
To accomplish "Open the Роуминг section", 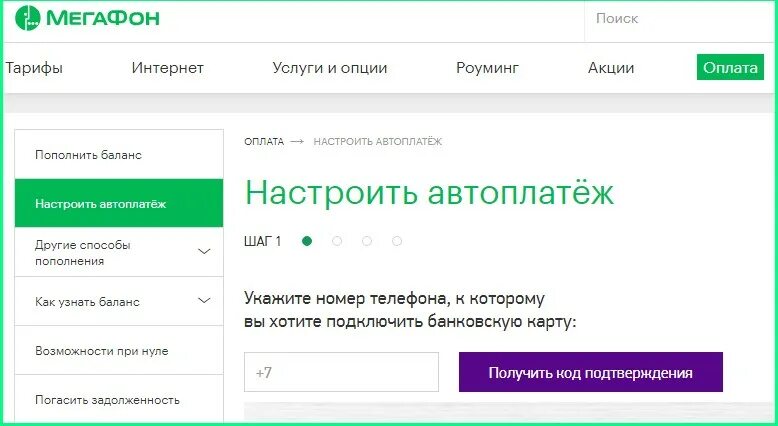I will pyautogui.click(x=487, y=68).
